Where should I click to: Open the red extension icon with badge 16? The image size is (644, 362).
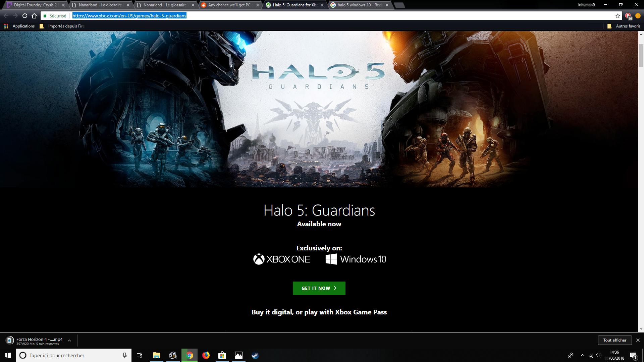pyautogui.click(x=629, y=16)
